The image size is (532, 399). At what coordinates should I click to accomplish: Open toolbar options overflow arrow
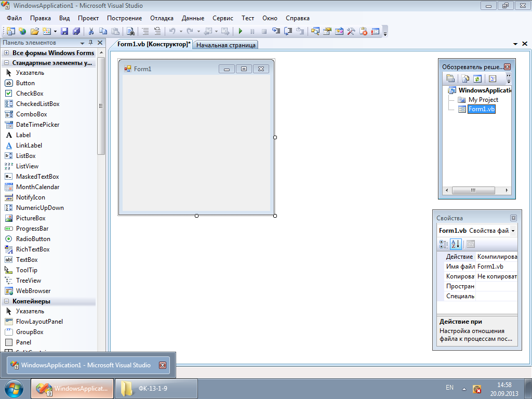tap(385, 33)
